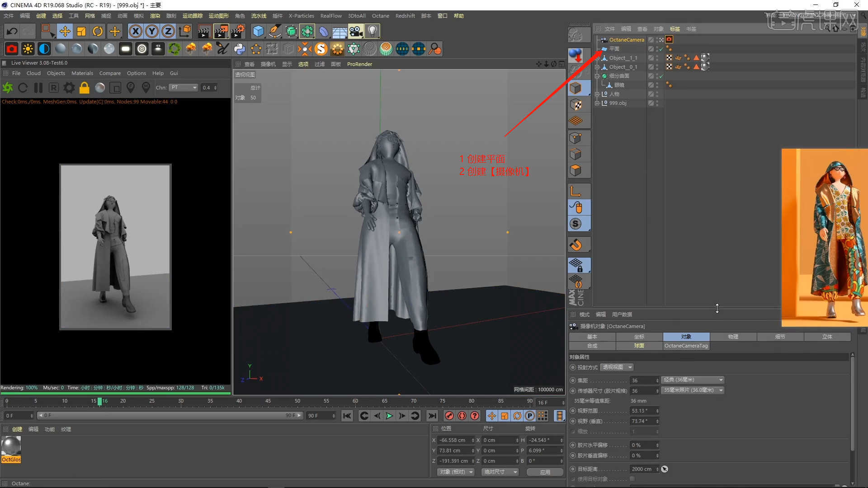
Task: Restart the Octane render in Live Viewer
Action: 23,88
